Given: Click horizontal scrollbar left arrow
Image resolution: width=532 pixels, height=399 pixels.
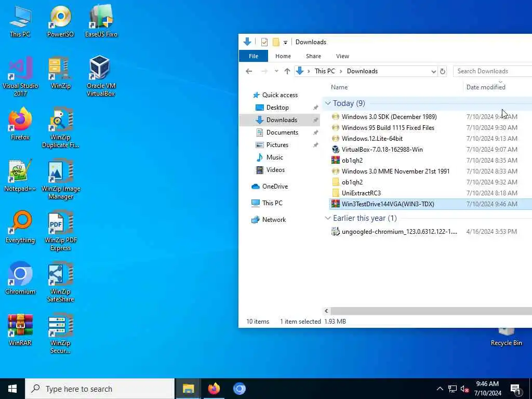Looking at the screenshot, I should click(326, 311).
